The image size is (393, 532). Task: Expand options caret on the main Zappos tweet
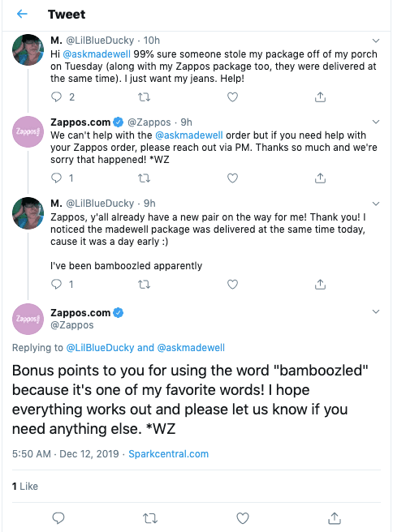point(376,311)
